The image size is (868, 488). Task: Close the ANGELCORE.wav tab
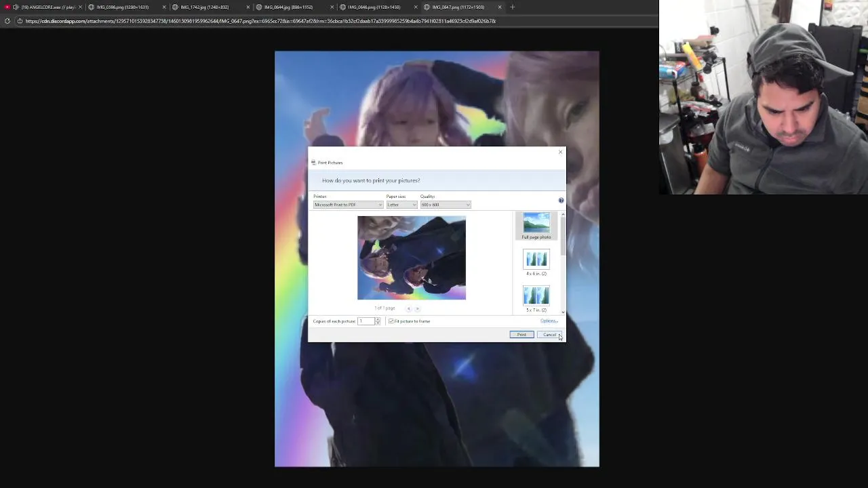[x=80, y=7]
